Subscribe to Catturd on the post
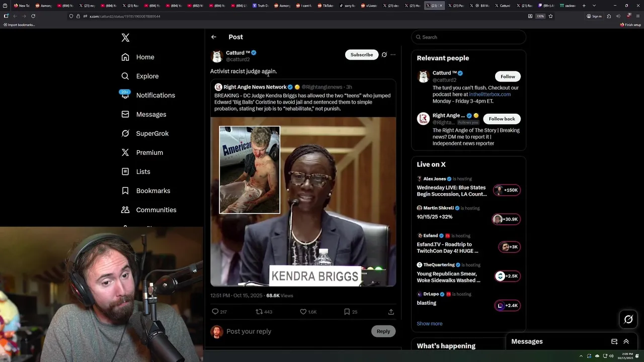 [x=362, y=55]
